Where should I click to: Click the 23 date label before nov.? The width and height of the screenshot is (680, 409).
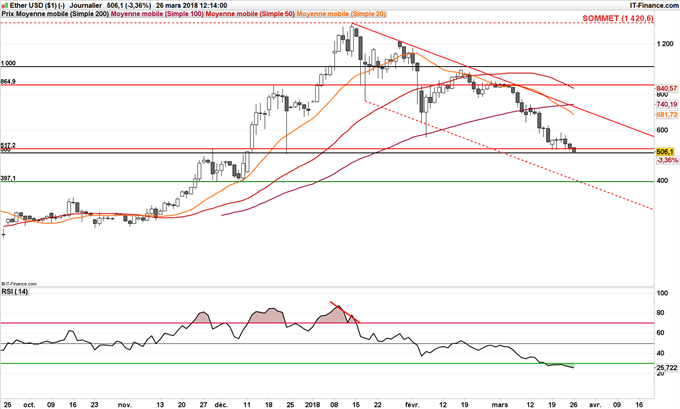(94, 405)
